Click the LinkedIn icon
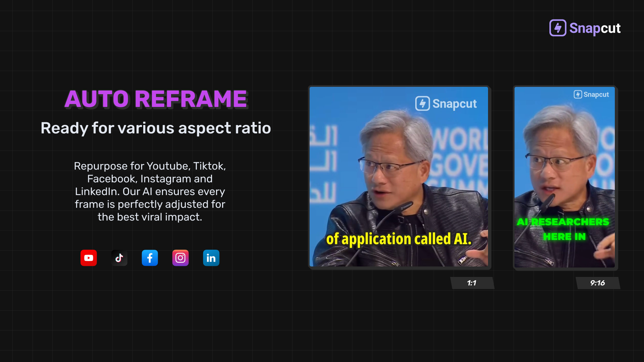644x362 pixels. coord(211,258)
